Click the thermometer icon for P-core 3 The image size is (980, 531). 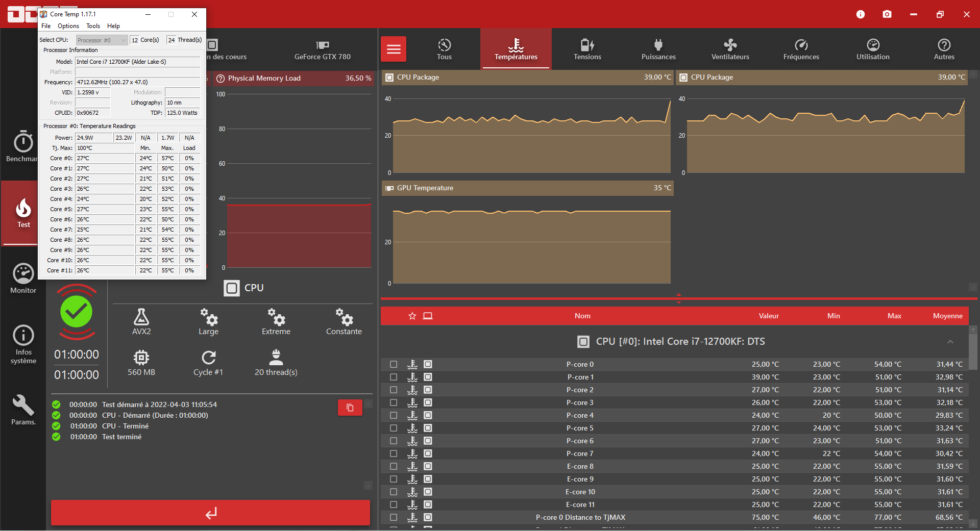point(412,402)
